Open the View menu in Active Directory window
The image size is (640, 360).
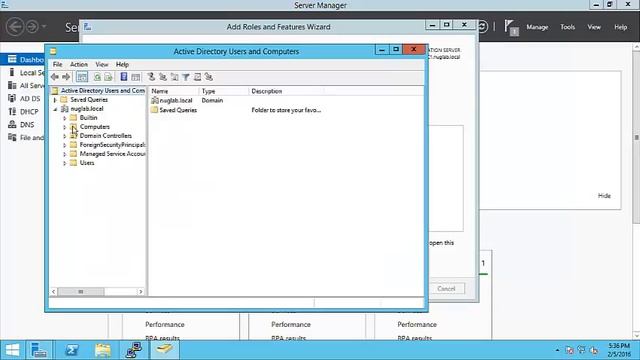pyautogui.click(x=102, y=64)
